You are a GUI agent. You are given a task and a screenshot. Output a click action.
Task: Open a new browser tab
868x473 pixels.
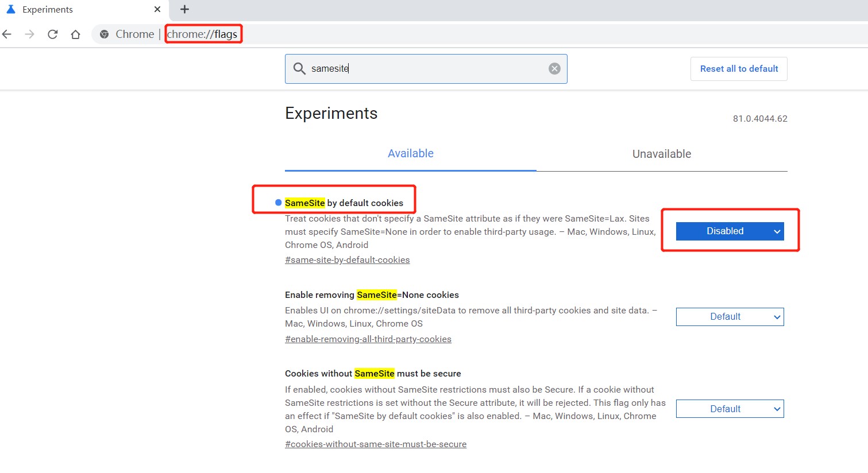click(184, 9)
